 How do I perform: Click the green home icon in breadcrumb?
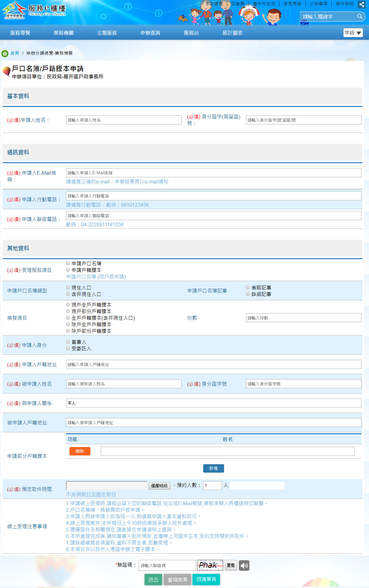[5, 53]
